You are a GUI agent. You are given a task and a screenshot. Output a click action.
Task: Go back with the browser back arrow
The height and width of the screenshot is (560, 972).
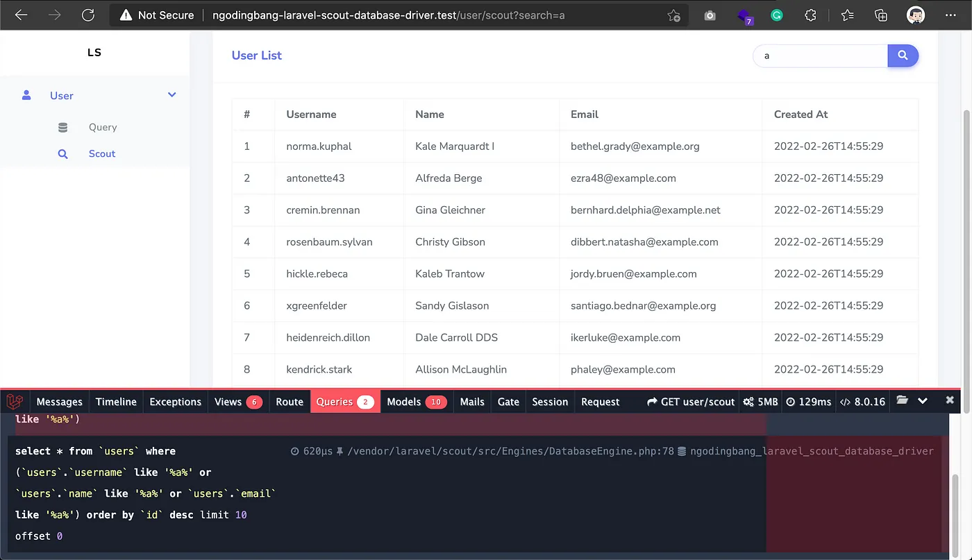pyautogui.click(x=22, y=15)
